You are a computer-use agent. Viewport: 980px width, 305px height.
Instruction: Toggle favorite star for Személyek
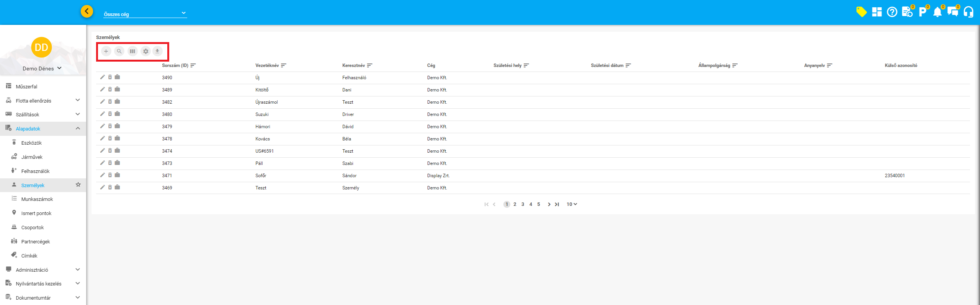click(x=78, y=185)
